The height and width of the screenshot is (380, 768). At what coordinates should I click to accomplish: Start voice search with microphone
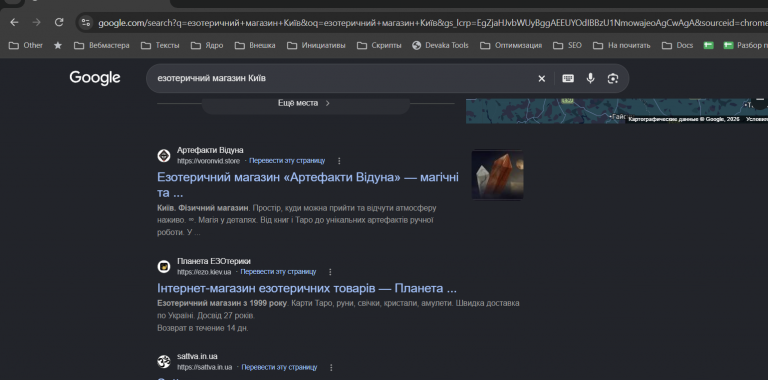coord(591,78)
